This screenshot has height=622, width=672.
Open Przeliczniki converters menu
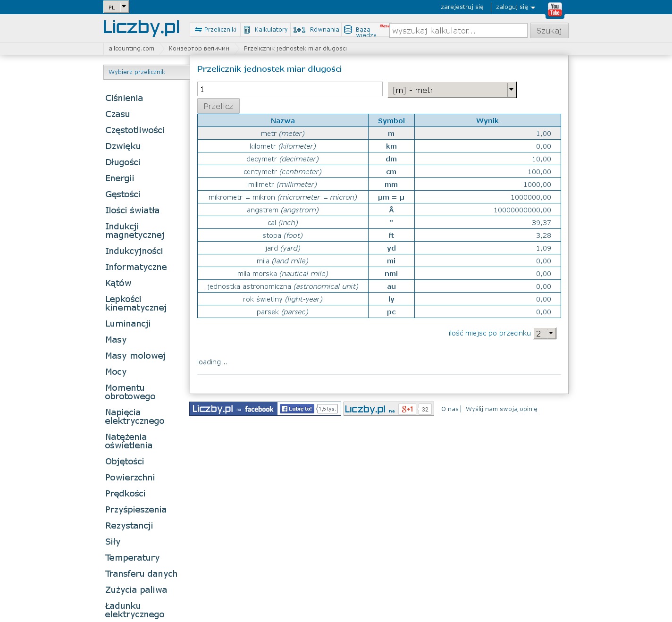point(215,30)
